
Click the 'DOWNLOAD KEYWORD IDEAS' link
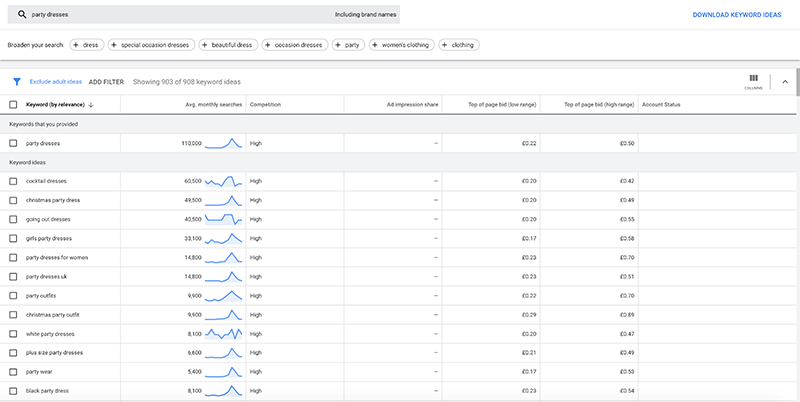click(737, 15)
